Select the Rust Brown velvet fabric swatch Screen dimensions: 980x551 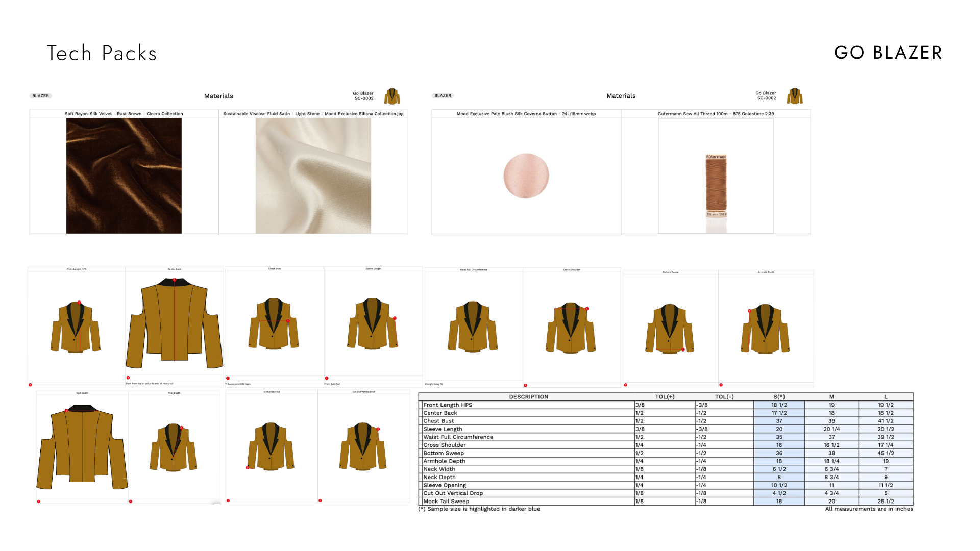(x=124, y=176)
